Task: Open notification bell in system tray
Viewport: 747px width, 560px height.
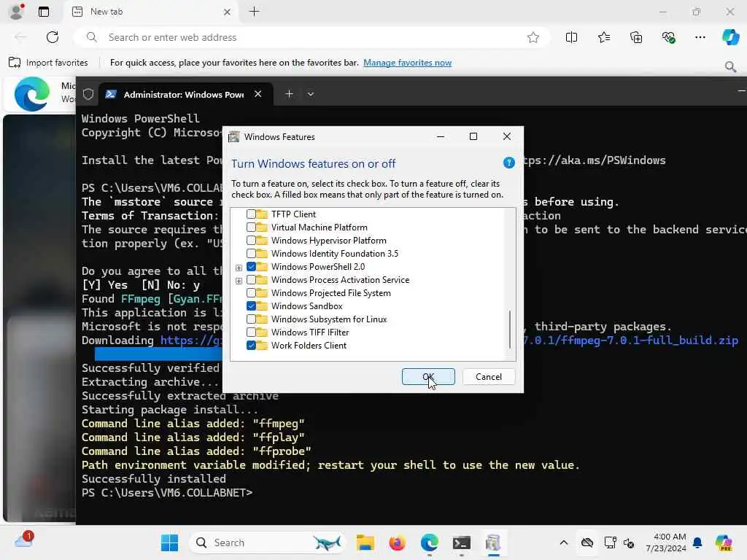Action: 697,542
